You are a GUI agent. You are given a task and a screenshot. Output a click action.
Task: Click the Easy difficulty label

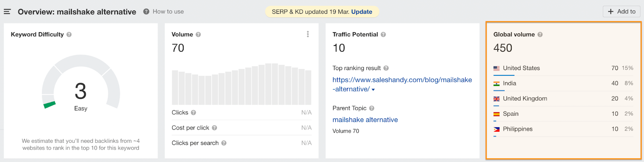point(80,108)
